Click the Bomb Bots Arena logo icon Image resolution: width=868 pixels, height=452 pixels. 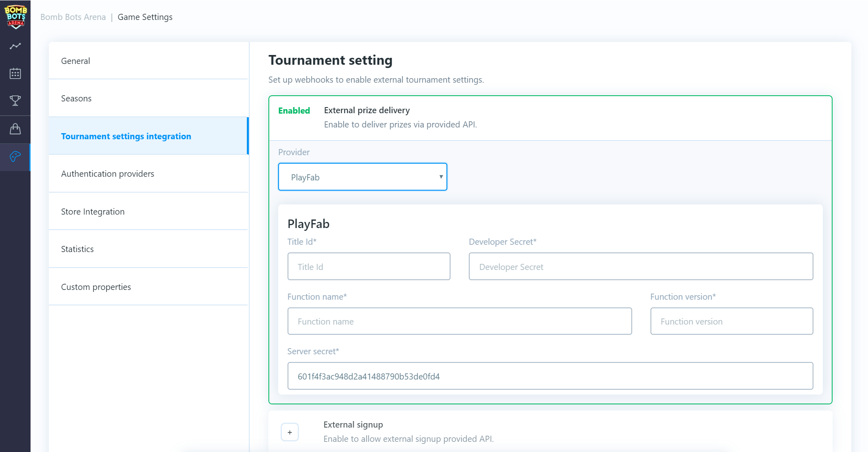click(15, 15)
